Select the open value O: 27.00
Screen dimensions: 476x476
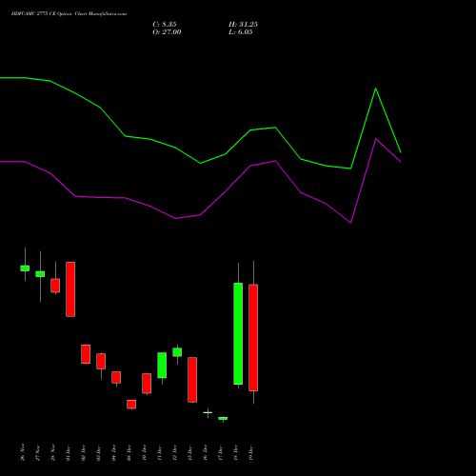pos(167,32)
